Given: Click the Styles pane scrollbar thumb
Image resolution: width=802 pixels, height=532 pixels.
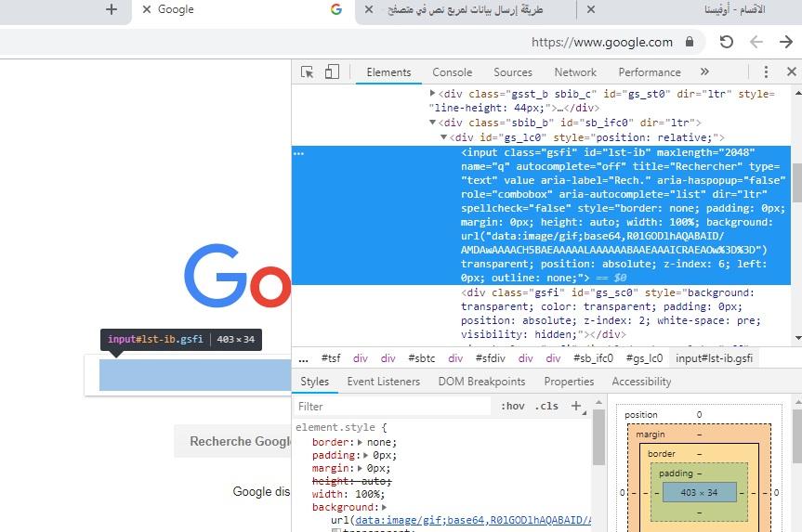Looking at the screenshot, I should [598, 437].
